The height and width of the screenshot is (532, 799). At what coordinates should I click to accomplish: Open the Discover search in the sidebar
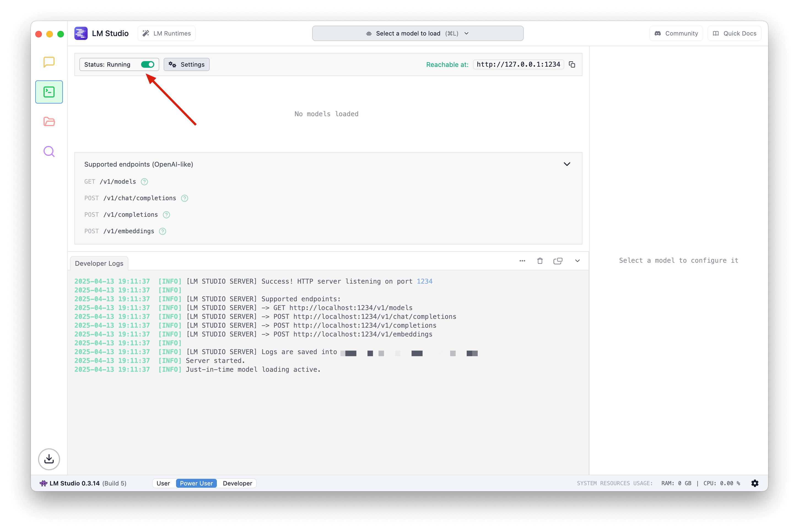point(49,151)
